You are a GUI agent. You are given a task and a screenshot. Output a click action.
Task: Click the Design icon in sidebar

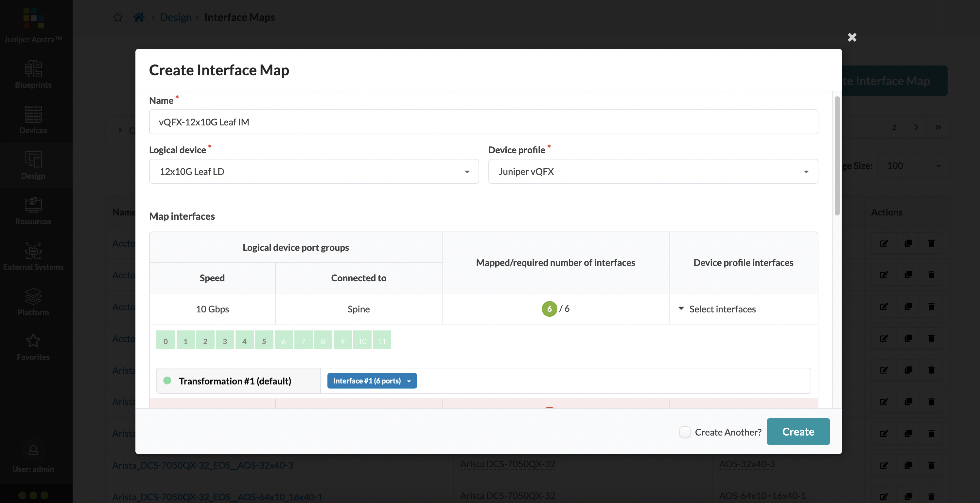tap(33, 168)
